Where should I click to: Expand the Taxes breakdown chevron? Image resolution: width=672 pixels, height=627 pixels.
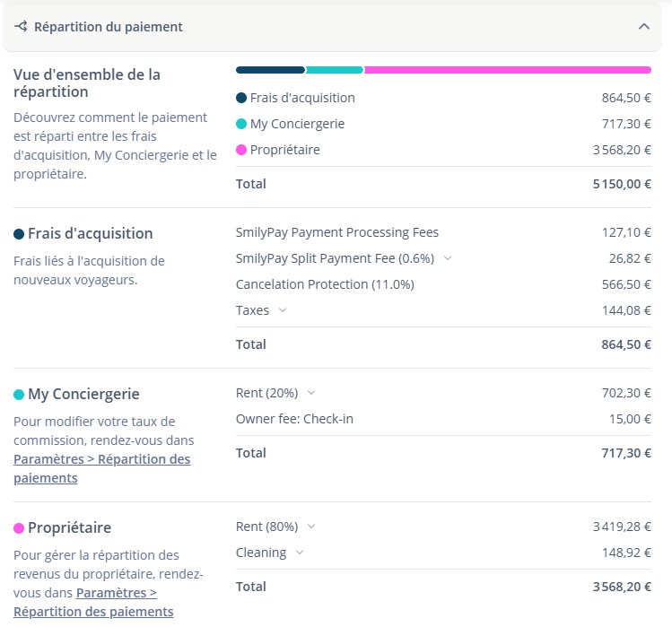click(x=282, y=310)
